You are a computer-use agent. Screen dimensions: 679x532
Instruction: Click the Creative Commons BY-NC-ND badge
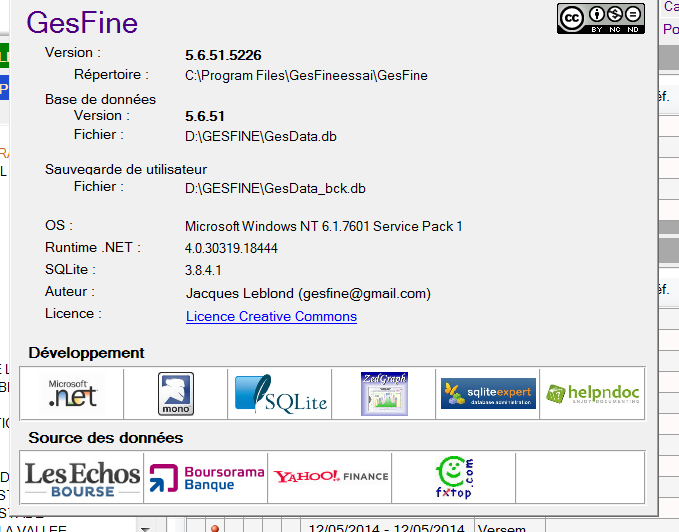pos(600,19)
